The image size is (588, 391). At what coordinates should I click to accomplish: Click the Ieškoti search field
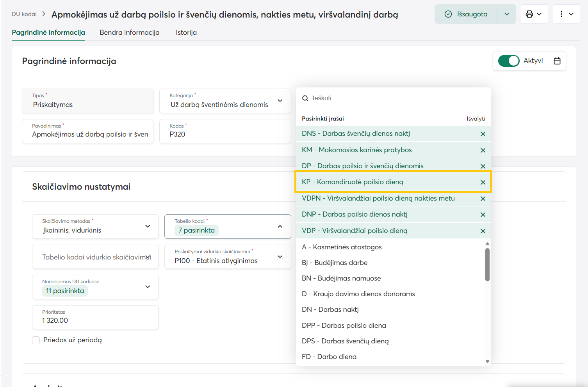(x=394, y=98)
